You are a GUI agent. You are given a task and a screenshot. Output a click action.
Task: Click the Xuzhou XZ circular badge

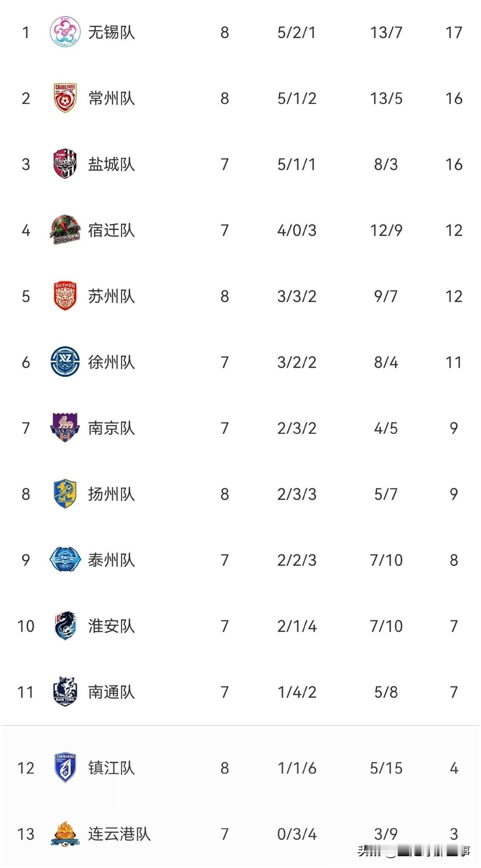click(65, 362)
